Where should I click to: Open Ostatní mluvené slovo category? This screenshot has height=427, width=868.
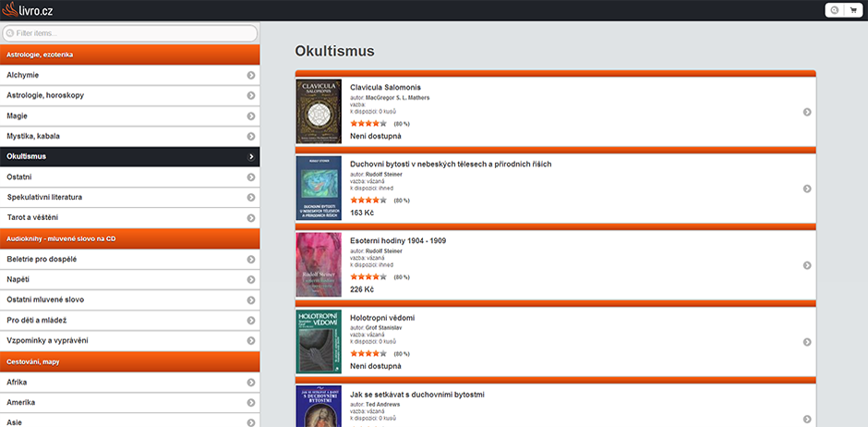pos(130,300)
